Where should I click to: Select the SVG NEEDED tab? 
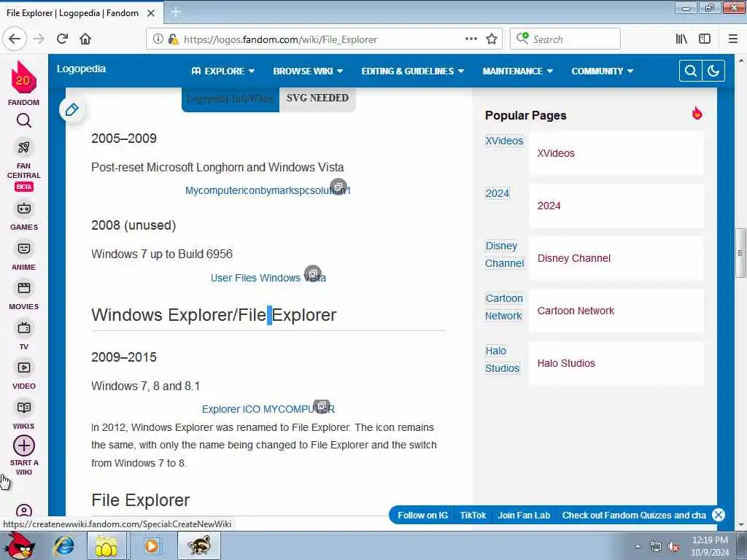point(317,98)
